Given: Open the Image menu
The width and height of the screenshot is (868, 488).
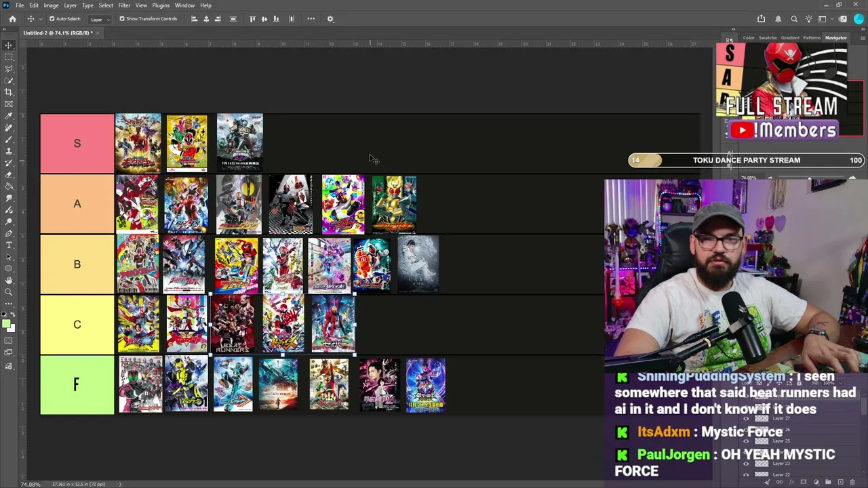Looking at the screenshot, I should click(x=51, y=5).
